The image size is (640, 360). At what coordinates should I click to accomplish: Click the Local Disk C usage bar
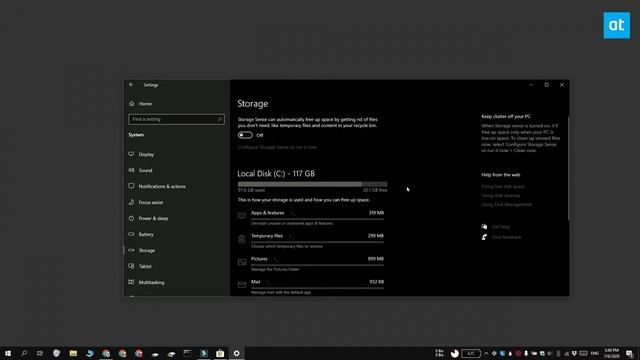(313, 184)
